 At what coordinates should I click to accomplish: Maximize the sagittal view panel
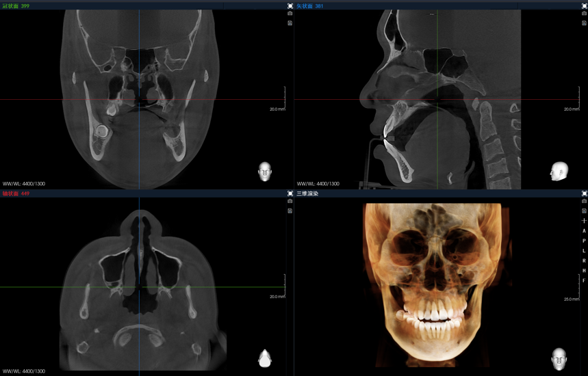coord(584,6)
